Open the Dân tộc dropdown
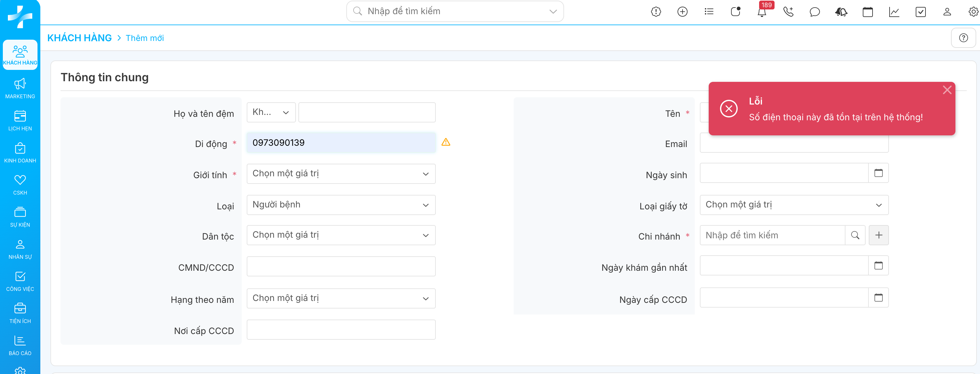This screenshot has height=374, width=980. [x=341, y=235]
